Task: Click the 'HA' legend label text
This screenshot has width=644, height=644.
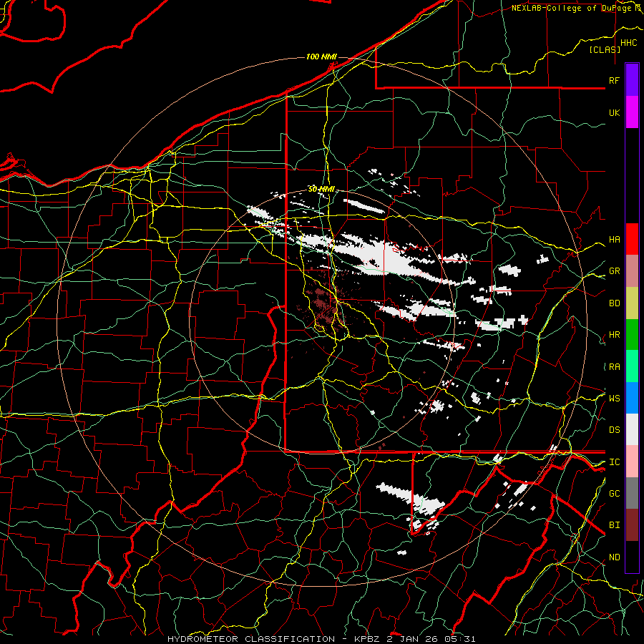Action: point(614,239)
